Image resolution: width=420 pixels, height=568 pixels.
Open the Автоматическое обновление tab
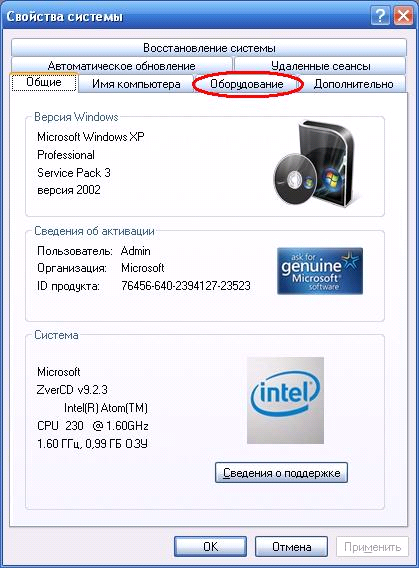coord(121,66)
